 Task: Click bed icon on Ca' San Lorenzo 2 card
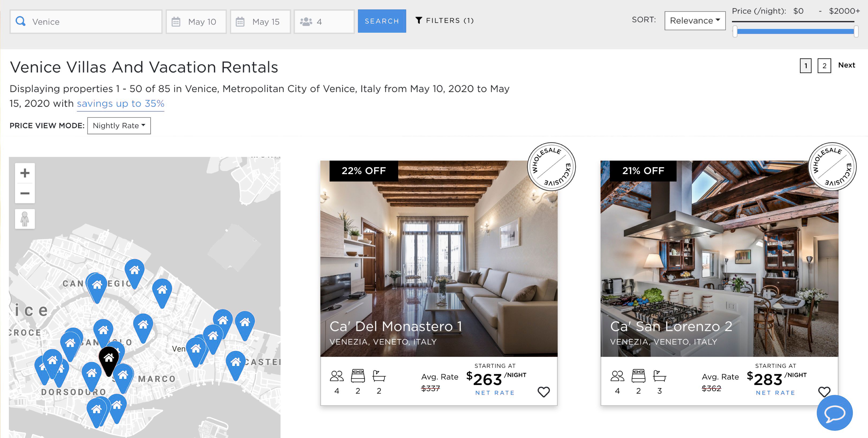[x=639, y=376]
